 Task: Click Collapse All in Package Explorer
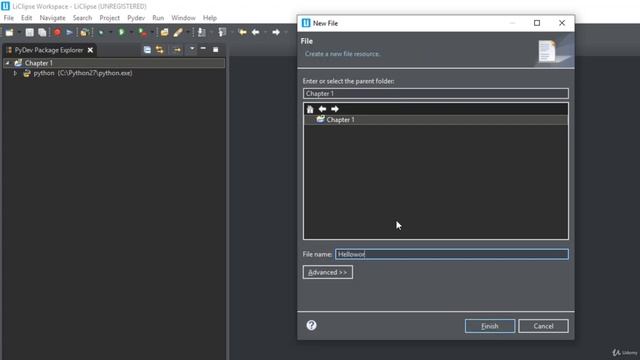pos(147,50)
